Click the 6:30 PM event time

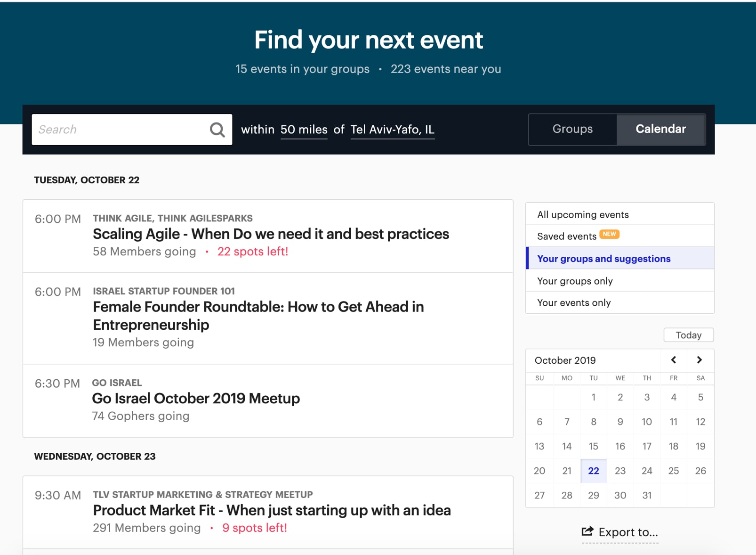pyautogui.click(x=57, y=384)
